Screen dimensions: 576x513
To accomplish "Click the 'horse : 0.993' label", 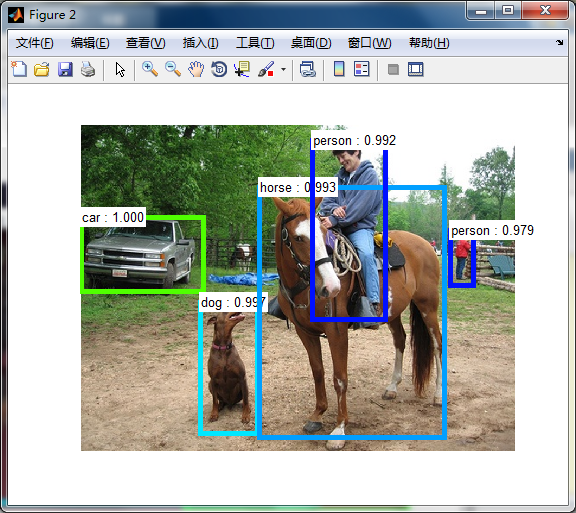I will click(x=298, y=188).
